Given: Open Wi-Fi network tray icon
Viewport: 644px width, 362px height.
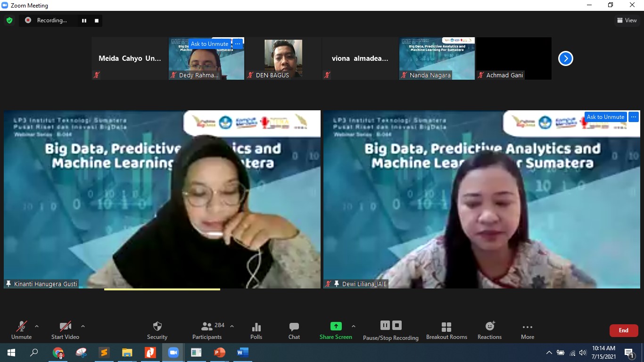Looking at the screenshot, I should (572, 353).
